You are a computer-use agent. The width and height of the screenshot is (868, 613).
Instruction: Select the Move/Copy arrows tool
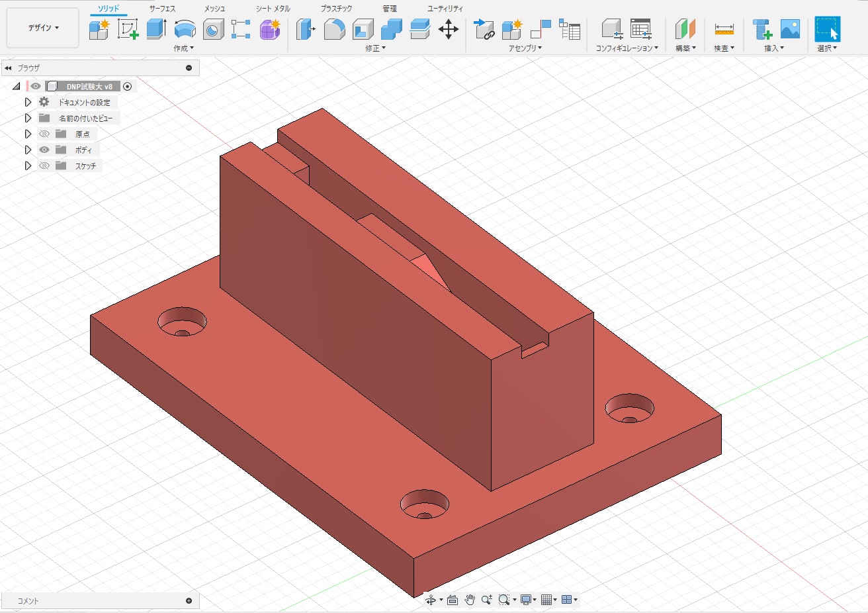coord(449,29)
